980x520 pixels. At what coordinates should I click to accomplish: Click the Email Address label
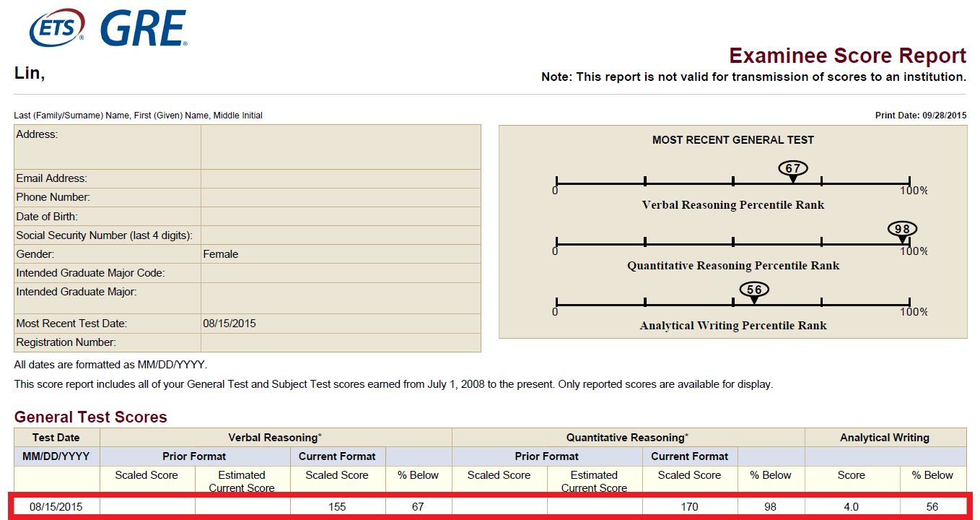(x=51, y=178)
